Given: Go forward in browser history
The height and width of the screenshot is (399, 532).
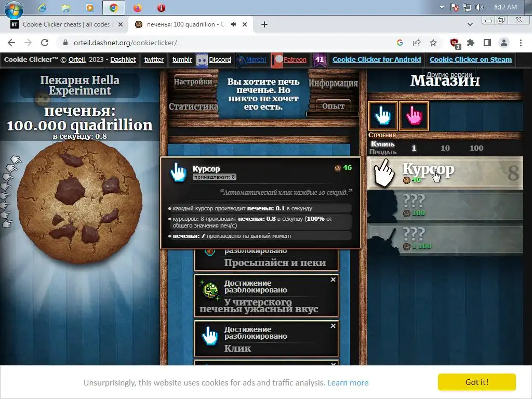Looking at the screenshot, I should (28, 43).
